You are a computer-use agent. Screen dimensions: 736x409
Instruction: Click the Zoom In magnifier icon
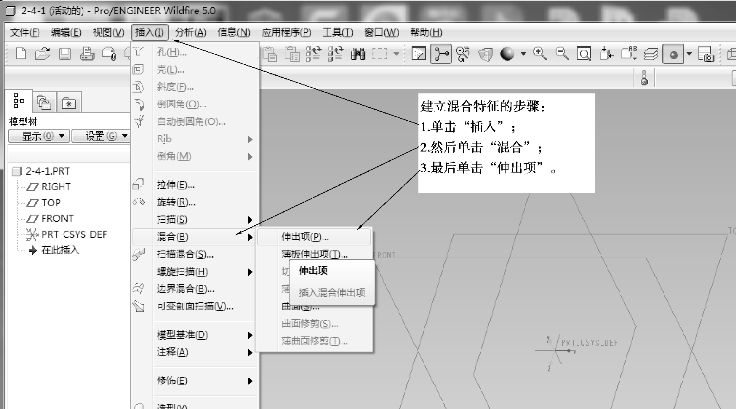pyautogui.click(x=540, y=54)
